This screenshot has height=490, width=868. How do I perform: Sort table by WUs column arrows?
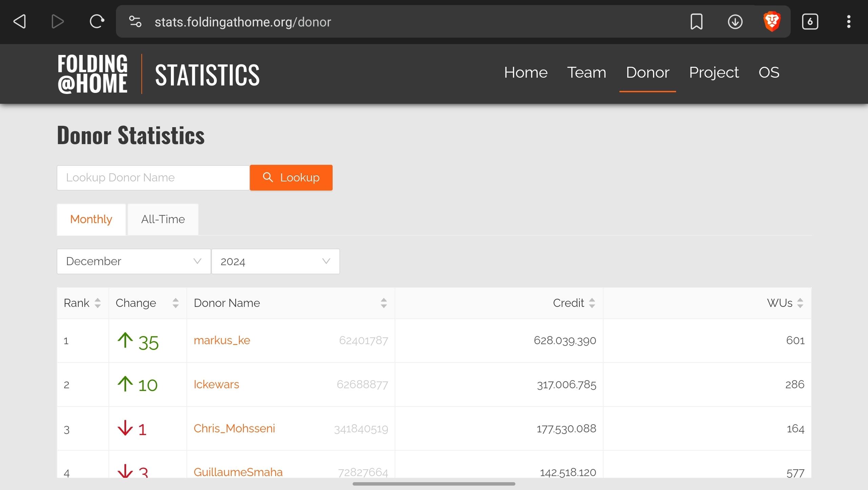coord(800,303)
